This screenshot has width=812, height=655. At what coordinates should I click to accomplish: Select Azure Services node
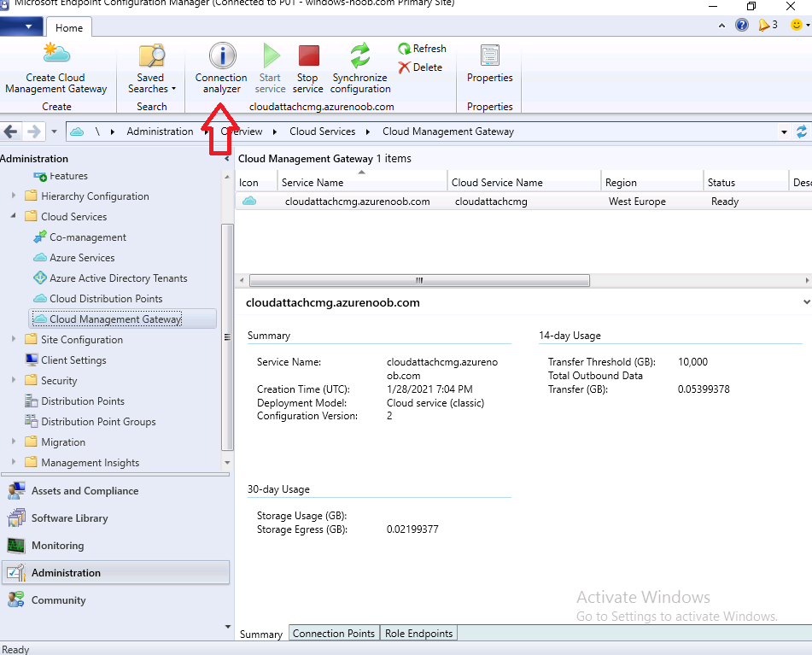click(74, 257)
